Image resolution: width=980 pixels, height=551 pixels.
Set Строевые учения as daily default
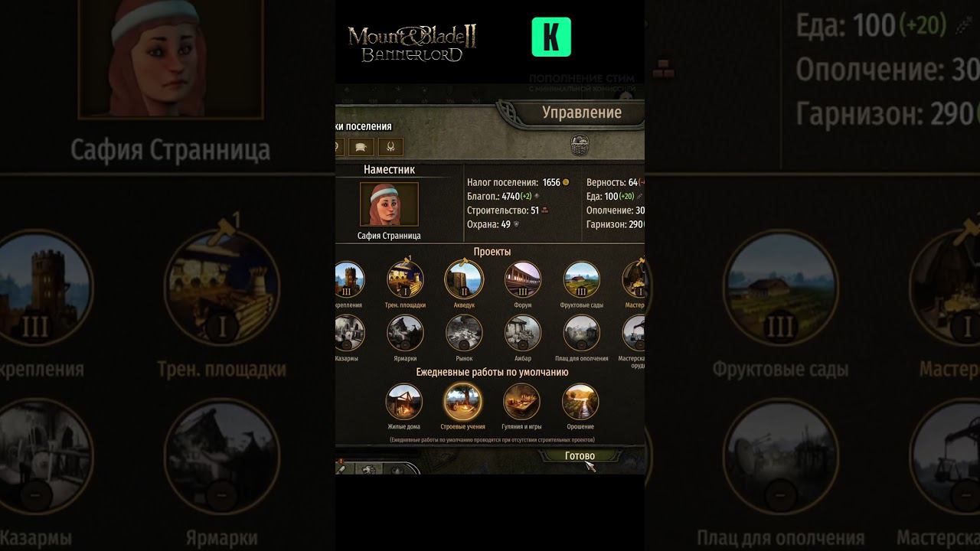point(462,401)
